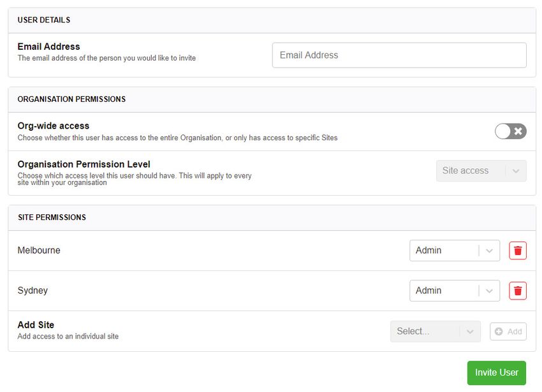542x392 pixels.
Task: Click the Melbourne site name
Action: pos(39,250)
